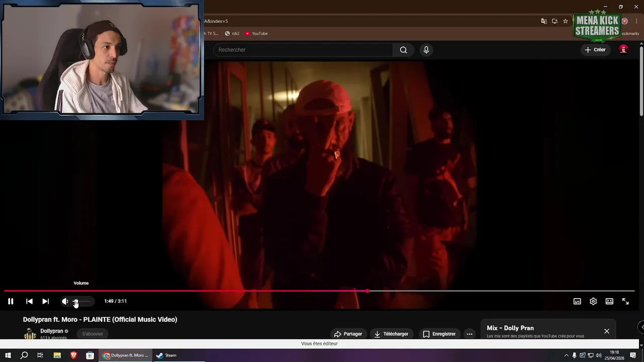
Task: Open Dollypran channel avatar
Action: click(x=30, y=334)
